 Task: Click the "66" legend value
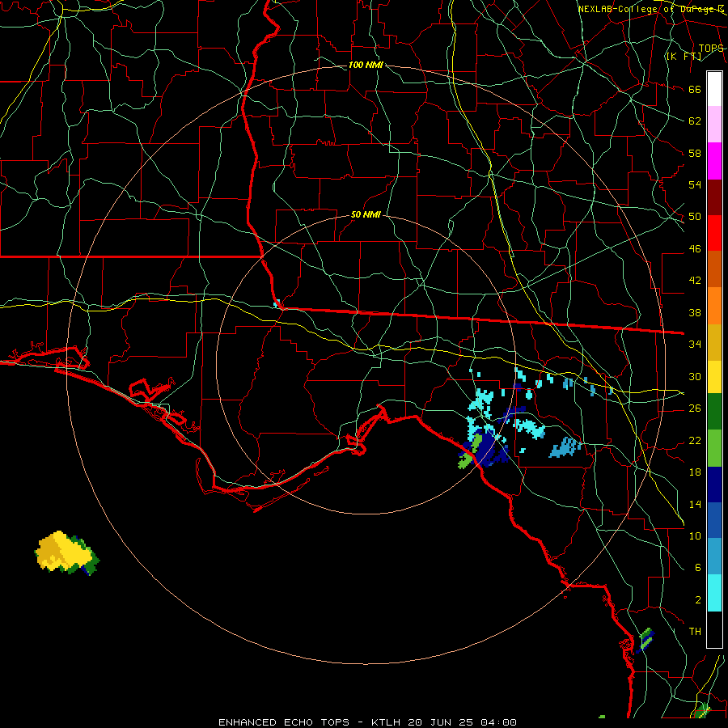point(695,90)
